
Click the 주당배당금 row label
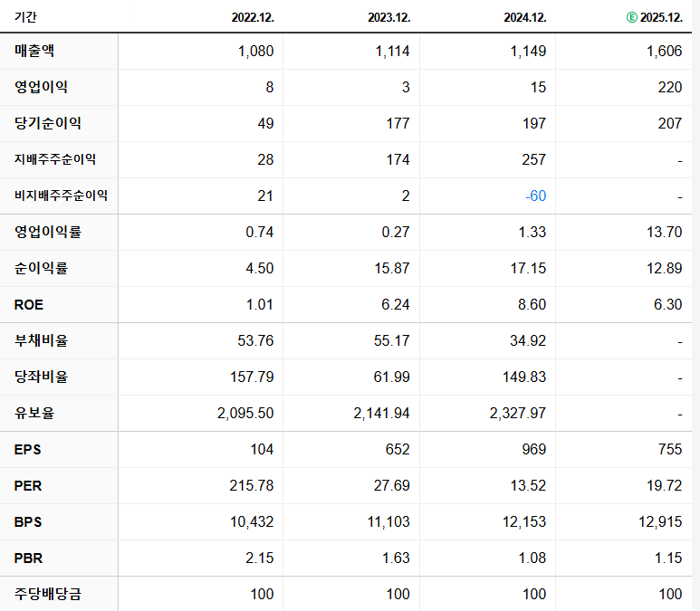coord(47,594)
